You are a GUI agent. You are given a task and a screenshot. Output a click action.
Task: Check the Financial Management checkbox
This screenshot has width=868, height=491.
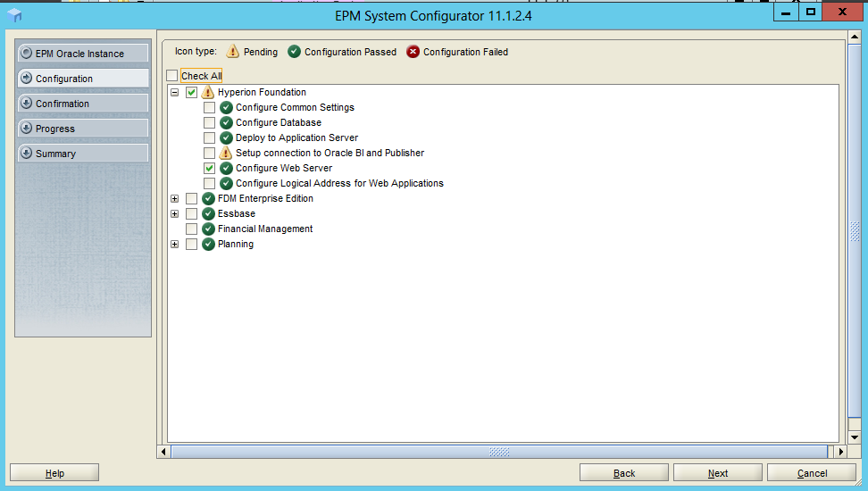(191, 229)
